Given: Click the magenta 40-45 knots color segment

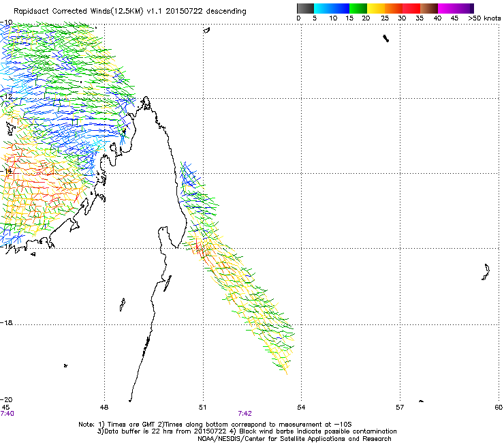Looking at the screenshot, I should point(447,8).
